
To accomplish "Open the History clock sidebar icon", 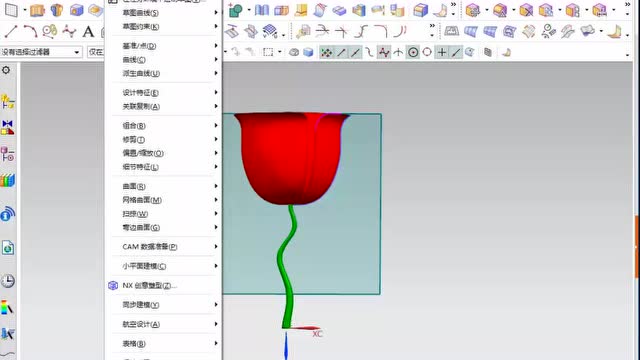I will coord(8,281).
